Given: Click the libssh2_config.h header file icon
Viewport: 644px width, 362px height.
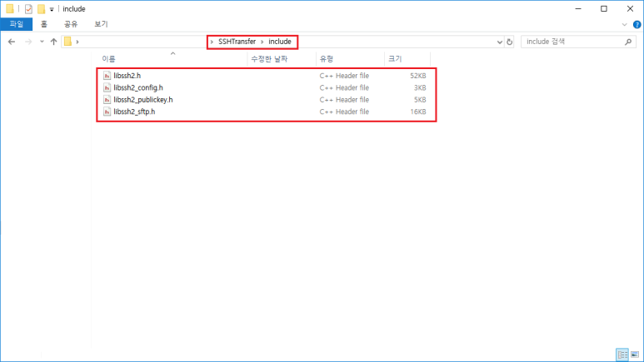Looking at the screenshot, I should [x=107, y=87].
